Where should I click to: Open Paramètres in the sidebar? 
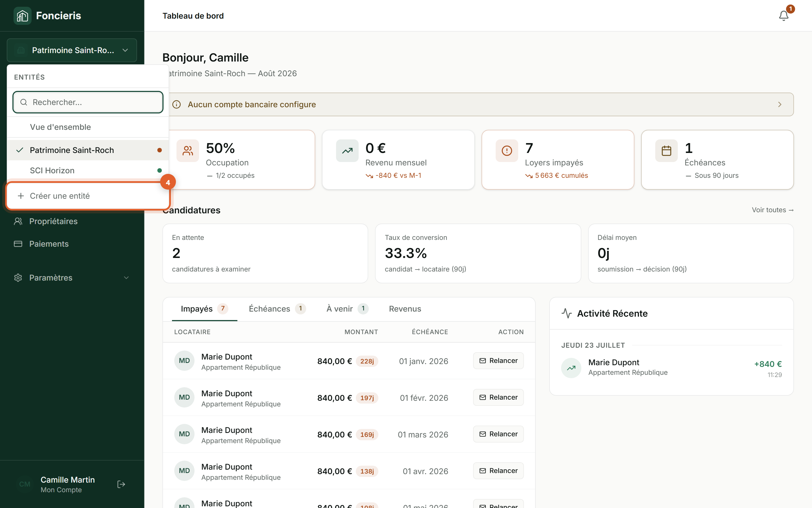(x=72, y=277)
